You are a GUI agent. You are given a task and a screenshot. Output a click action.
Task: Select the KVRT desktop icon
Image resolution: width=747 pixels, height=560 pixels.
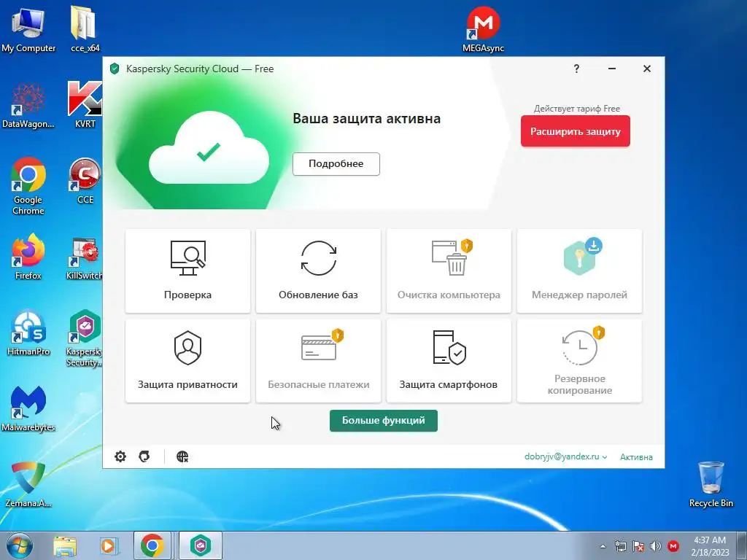pos(85,106)
